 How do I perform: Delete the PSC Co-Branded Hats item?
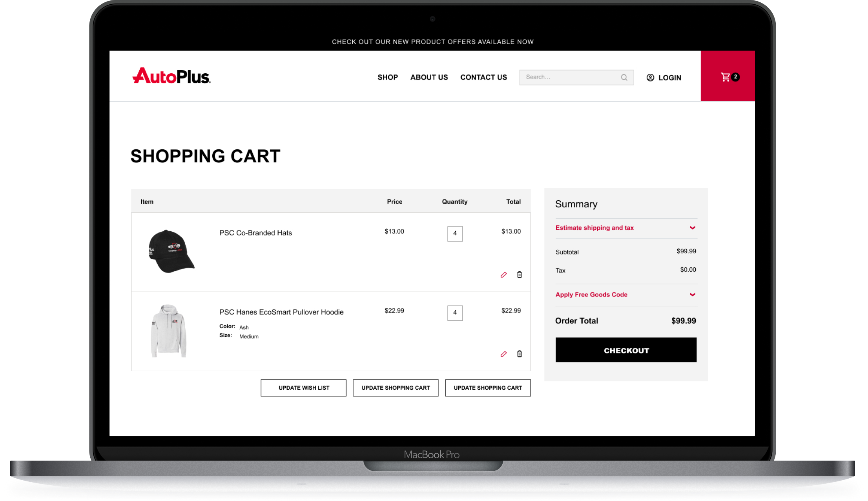[520, 274]
